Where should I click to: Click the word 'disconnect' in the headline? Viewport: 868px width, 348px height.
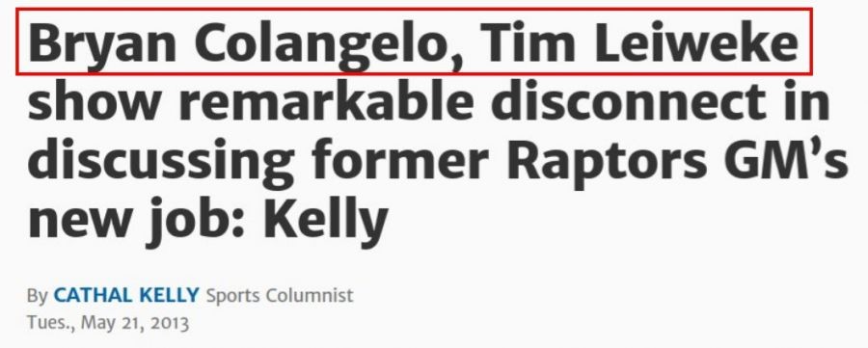(x=629, y=100)
